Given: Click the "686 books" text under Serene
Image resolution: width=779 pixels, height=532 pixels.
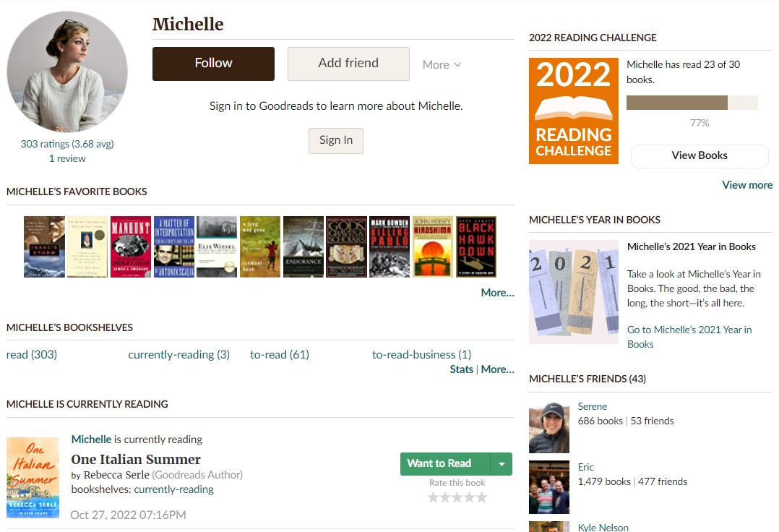Looking at the screenshot, I should click(x=600, y=421).
